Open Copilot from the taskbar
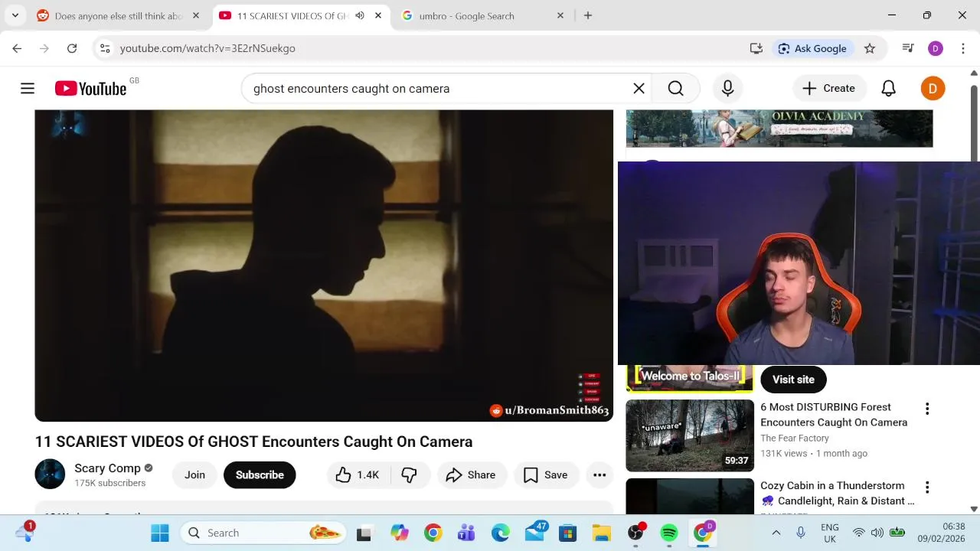Image resolution: width=980 pixels, height=551 pixels. pos(400,533)
